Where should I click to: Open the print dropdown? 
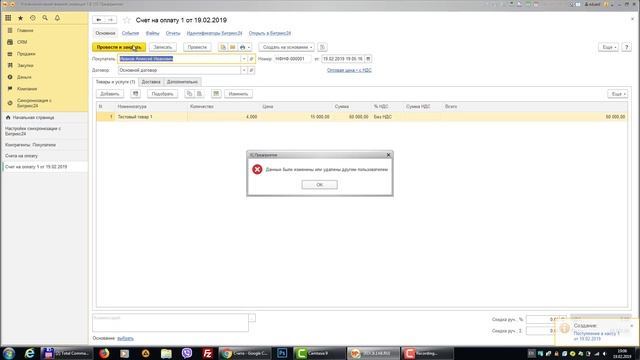(x=245, y=47)
